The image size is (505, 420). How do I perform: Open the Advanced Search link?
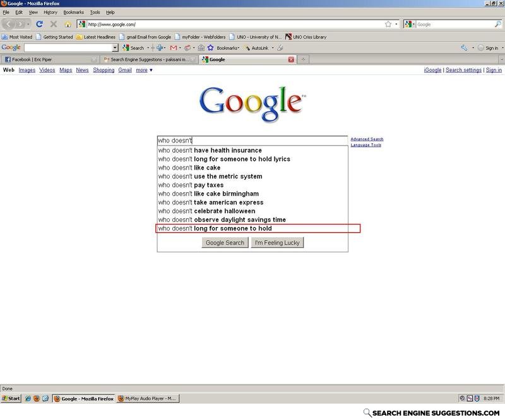click(367, 139)
